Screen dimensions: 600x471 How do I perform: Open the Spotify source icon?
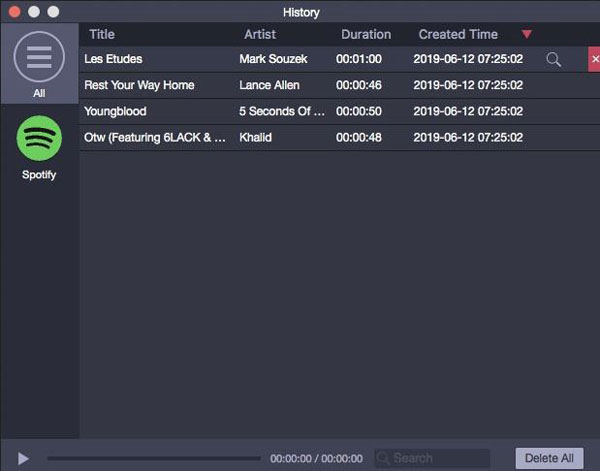[x=39, y=140]
